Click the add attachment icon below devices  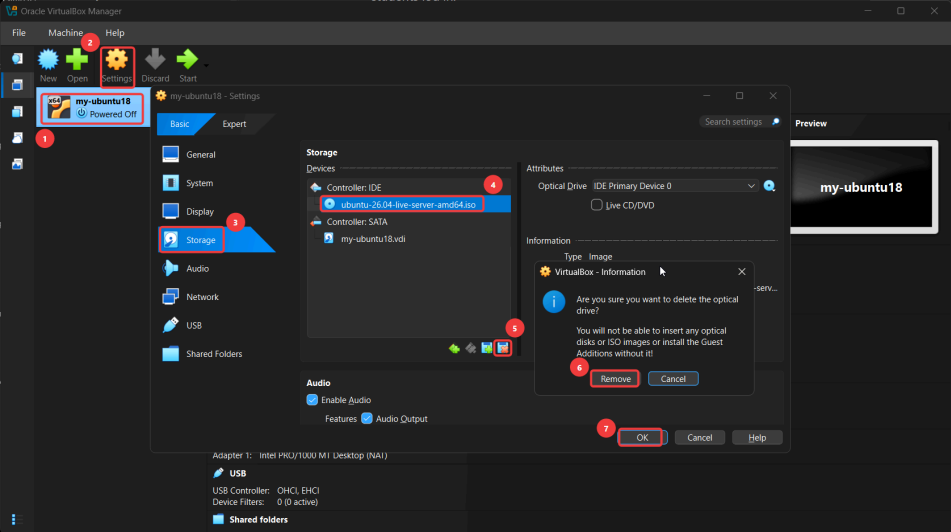(x=486, y=348)
